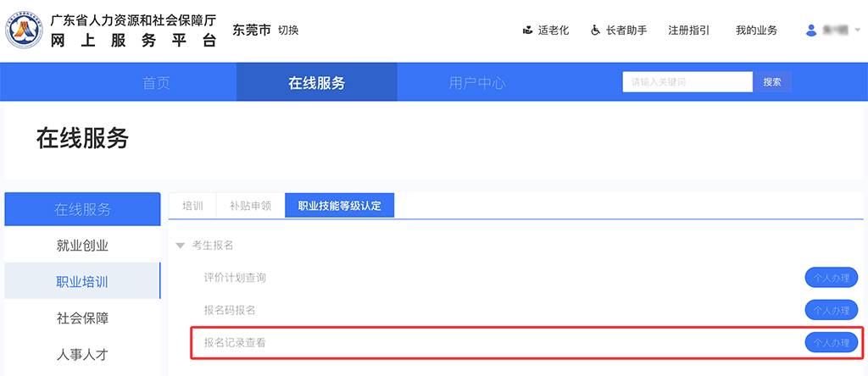Viewport: 868px width, 376px height.
Task: Click 个人办理 for 报名码报名
Action: pos(831,310)
